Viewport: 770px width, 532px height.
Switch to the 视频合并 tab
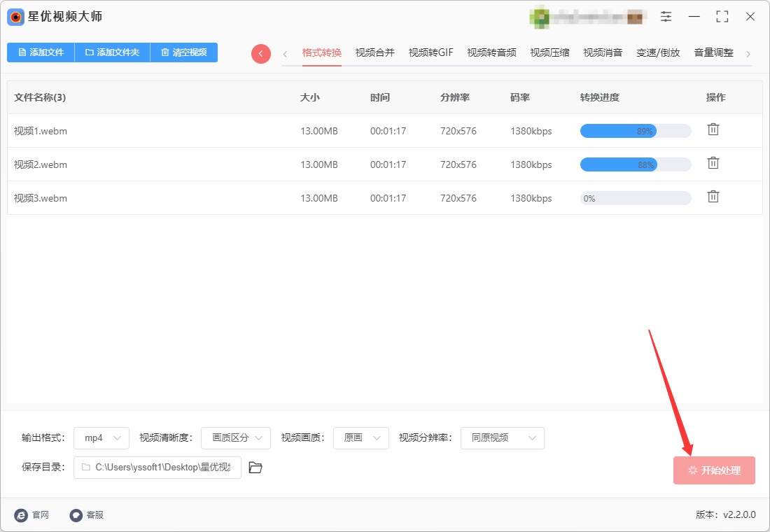click(x=374, y=52)
